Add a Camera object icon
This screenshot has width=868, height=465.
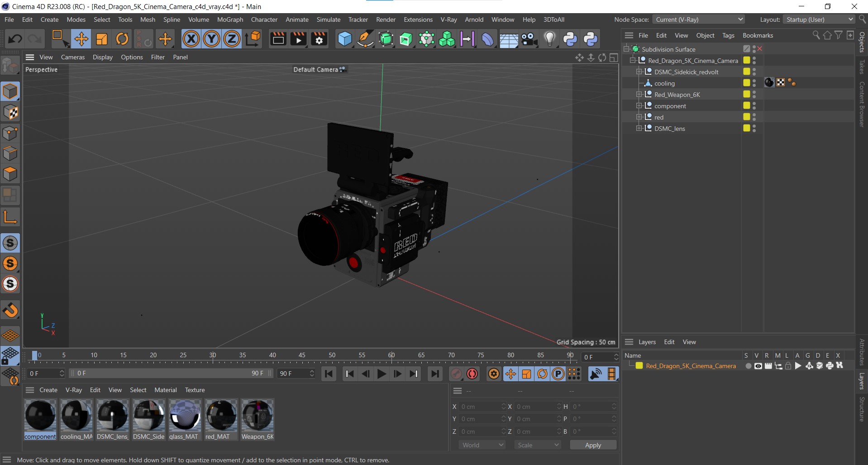click(x=529, y=39)
